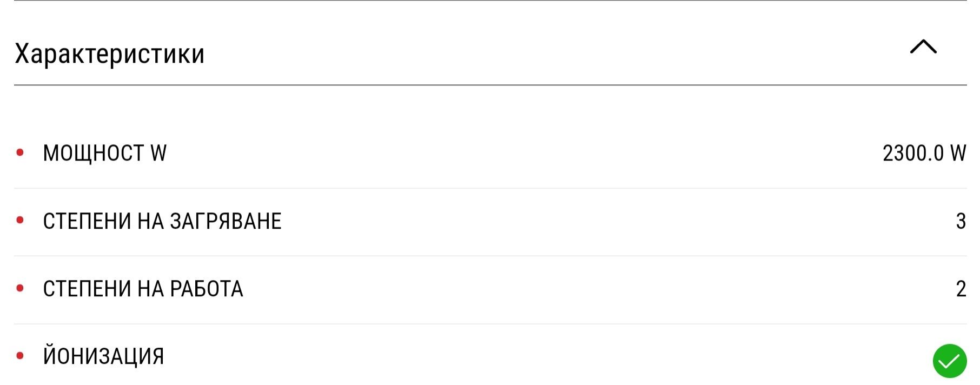The width and height of the screenshot is (980, 385).
Task: Select the МОЩНОСТ W label
Action: (105, 153)
